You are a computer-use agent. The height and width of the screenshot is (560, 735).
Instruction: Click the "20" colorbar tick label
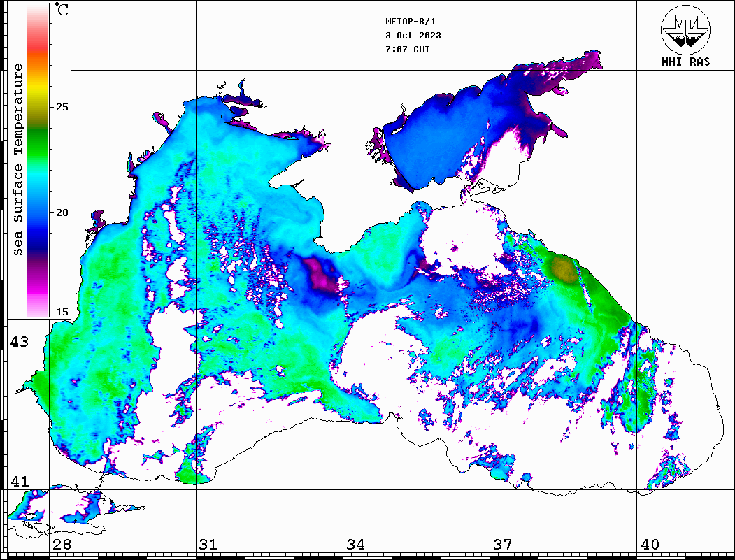62,213
